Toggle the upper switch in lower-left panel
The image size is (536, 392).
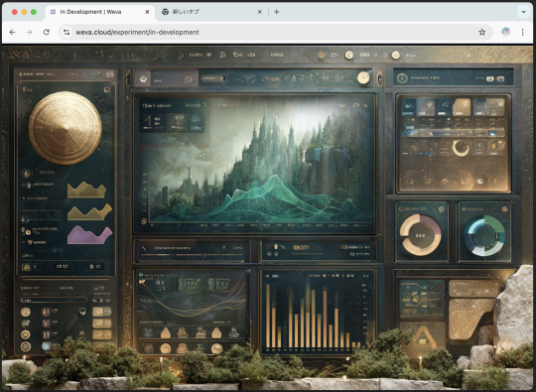tap(99, 289)
